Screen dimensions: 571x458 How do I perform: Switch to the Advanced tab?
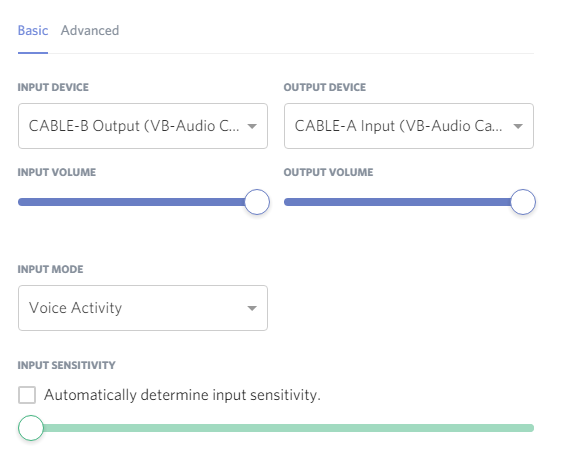pyautogui.click(x=90, y=31)
